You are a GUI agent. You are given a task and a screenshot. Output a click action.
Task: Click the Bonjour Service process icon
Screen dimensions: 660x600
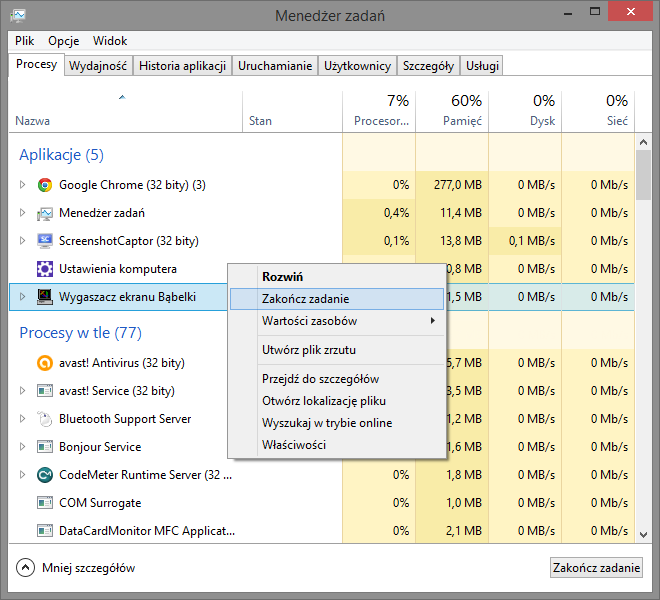[45, 447]
